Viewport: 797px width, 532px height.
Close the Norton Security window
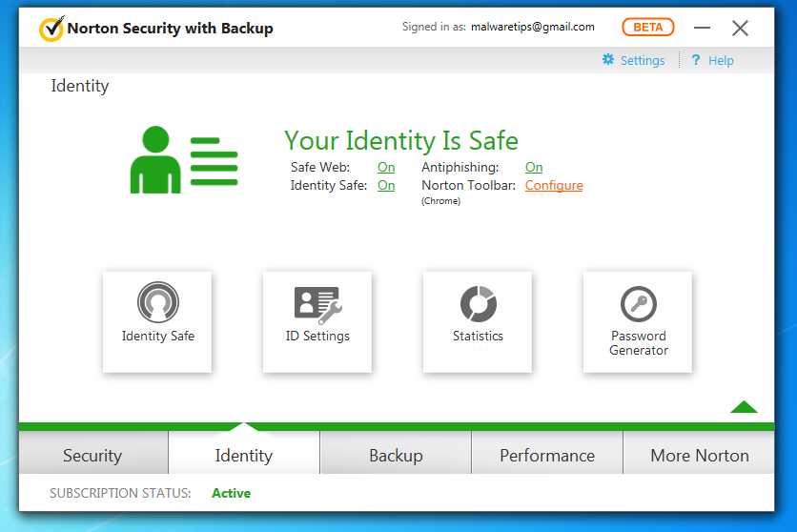[740, 28]
